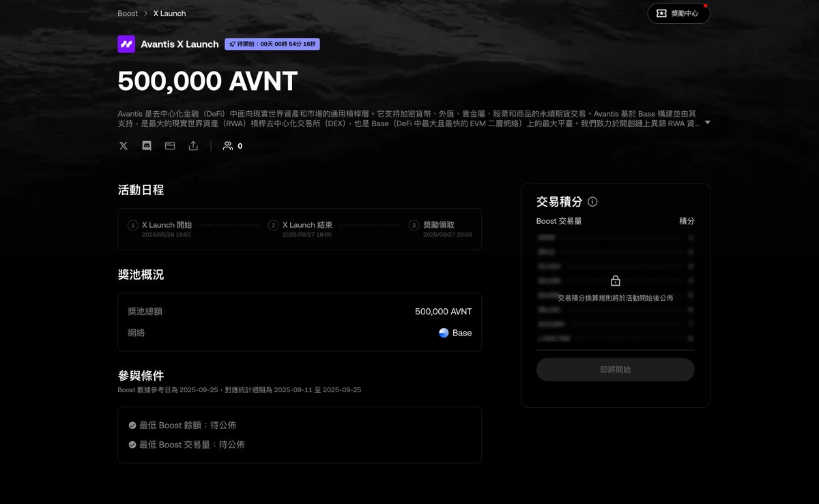
Task: Click the 500,000 AVNT pool total value
Action: click(x=444, y=312)
